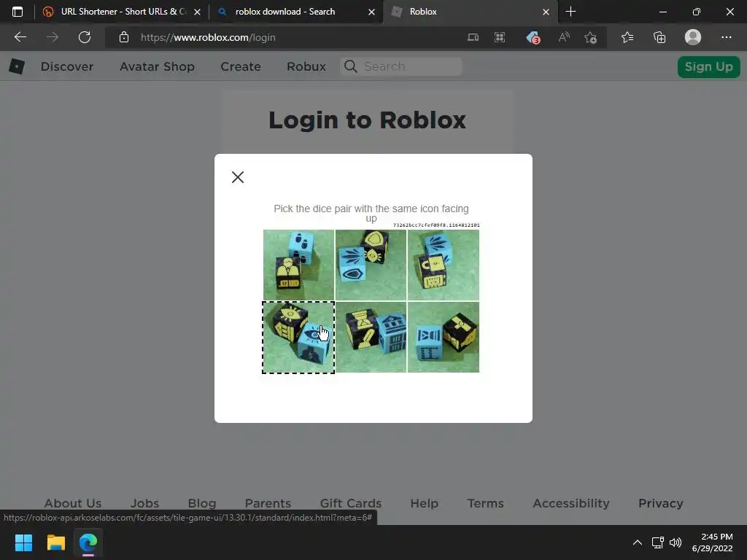Viewport: 747px width, 560px height.
Task: Open a new browser tab
Action: pyautogui.click(x=570, y=12)
